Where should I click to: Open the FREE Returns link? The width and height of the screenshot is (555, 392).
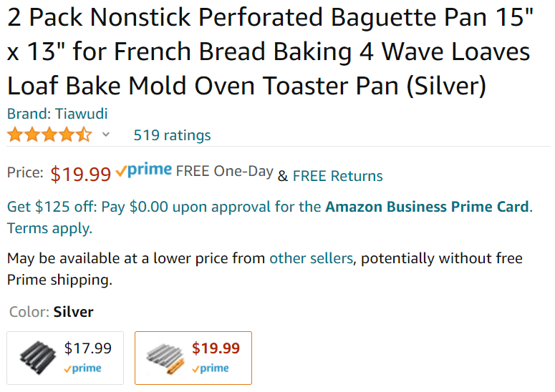(x=337, y=176)
